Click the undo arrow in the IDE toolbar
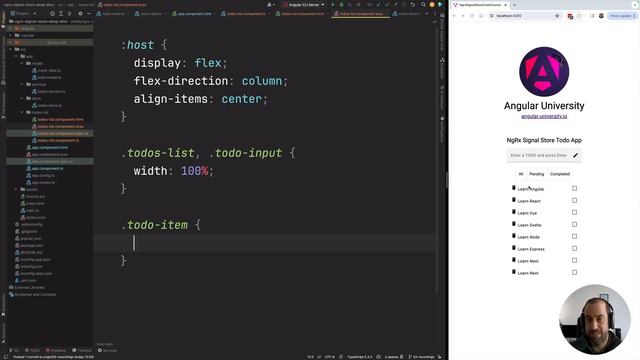Screen dimensions: 640x360 click(x=413, y=4)
